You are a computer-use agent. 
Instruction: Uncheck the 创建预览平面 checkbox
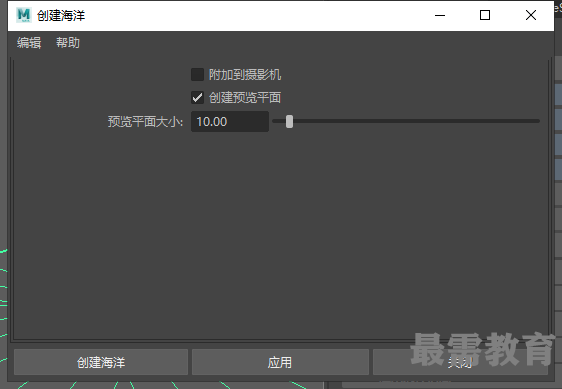click(x=197, y=98)
